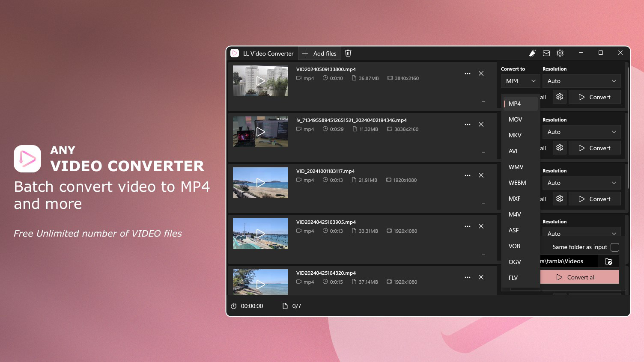
Task: Click the file counter icon showing 0/7
Action: (285, 306)
